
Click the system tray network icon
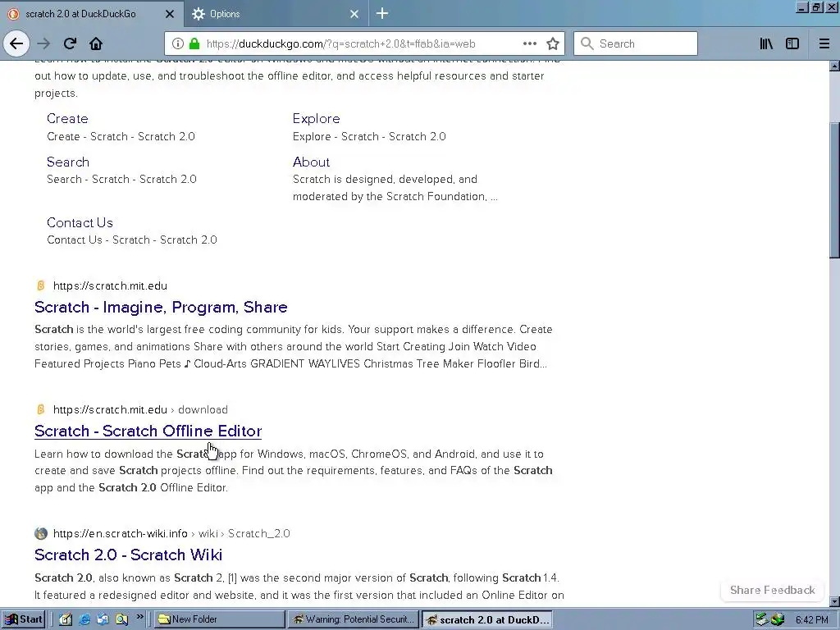(762, 620)
